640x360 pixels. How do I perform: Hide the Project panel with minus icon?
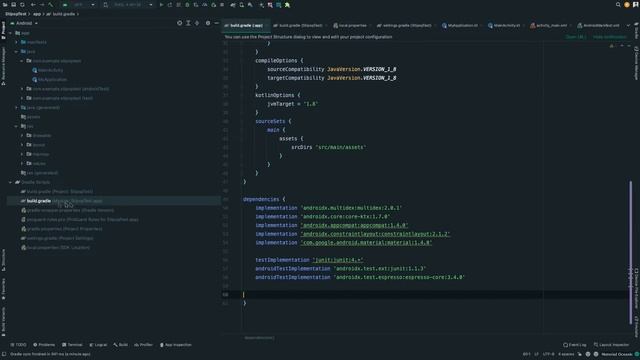(217, 23)
